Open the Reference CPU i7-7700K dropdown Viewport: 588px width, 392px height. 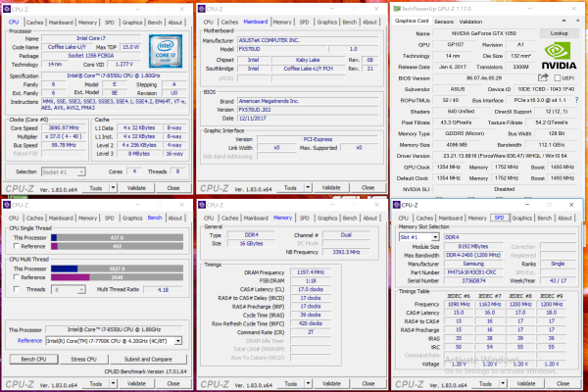(x=114, y=341)
